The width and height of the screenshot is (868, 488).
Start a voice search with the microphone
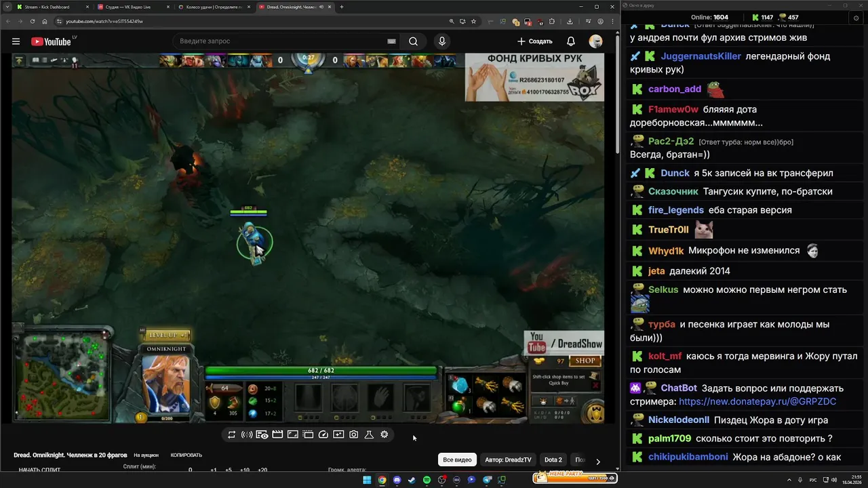[x=442, y=41]
